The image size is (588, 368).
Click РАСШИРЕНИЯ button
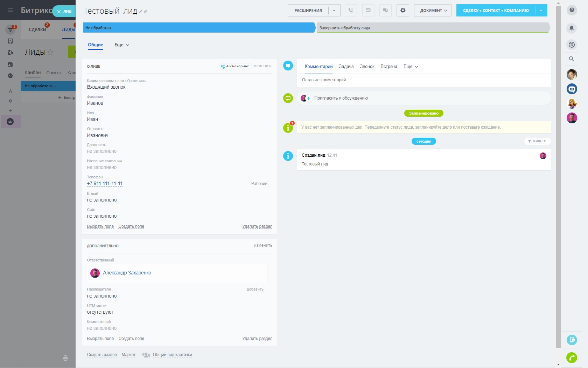coord(308,11)
